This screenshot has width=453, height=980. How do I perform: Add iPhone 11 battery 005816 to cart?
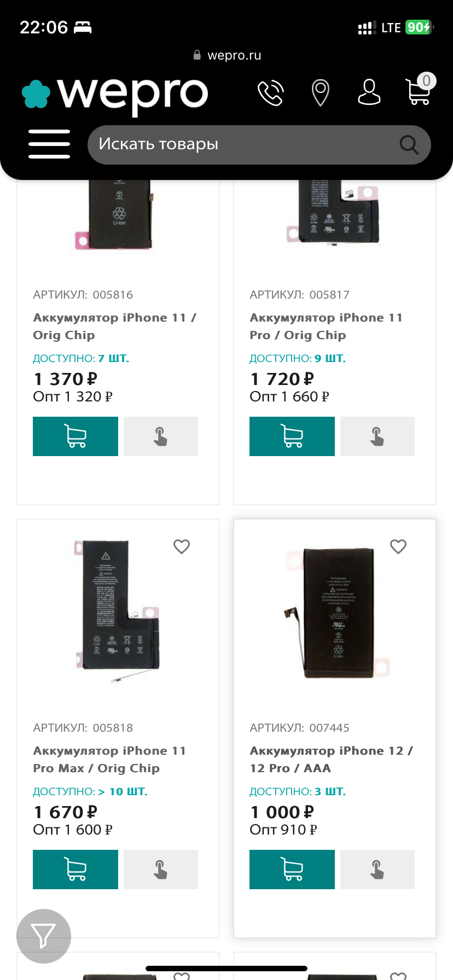coord(75,436)
